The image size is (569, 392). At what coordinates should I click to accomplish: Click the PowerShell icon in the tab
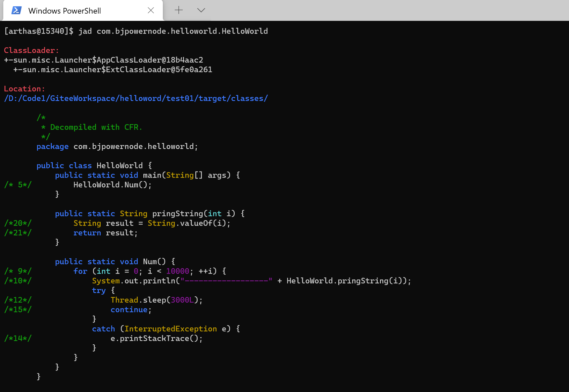[17, 11]
